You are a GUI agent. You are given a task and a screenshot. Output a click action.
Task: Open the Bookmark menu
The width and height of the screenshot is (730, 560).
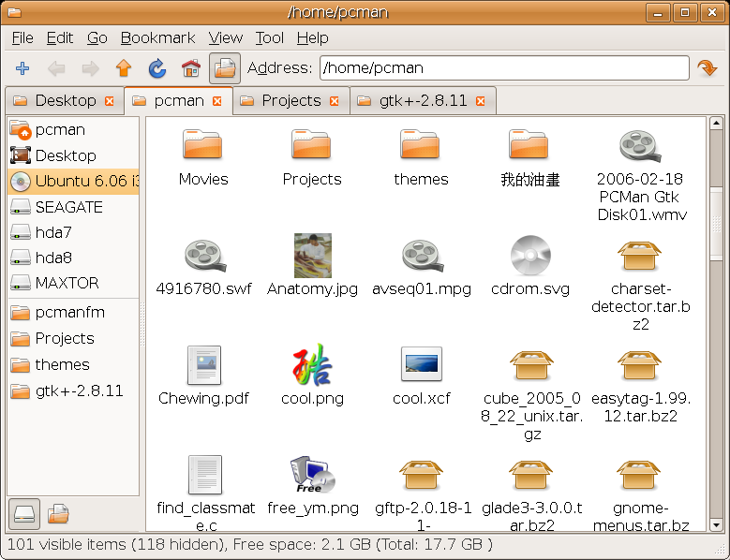[x=157, y=38]
